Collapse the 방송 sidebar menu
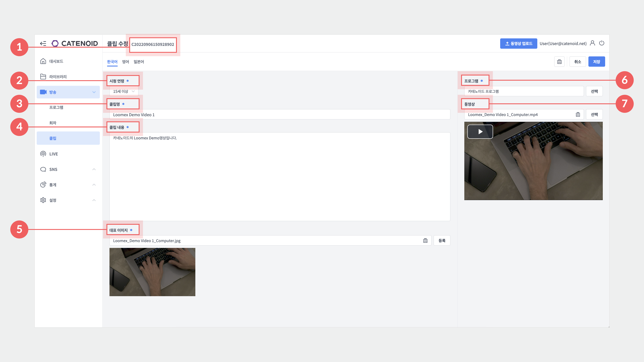This screenshot has height=362, width=644. coord(94,92)
